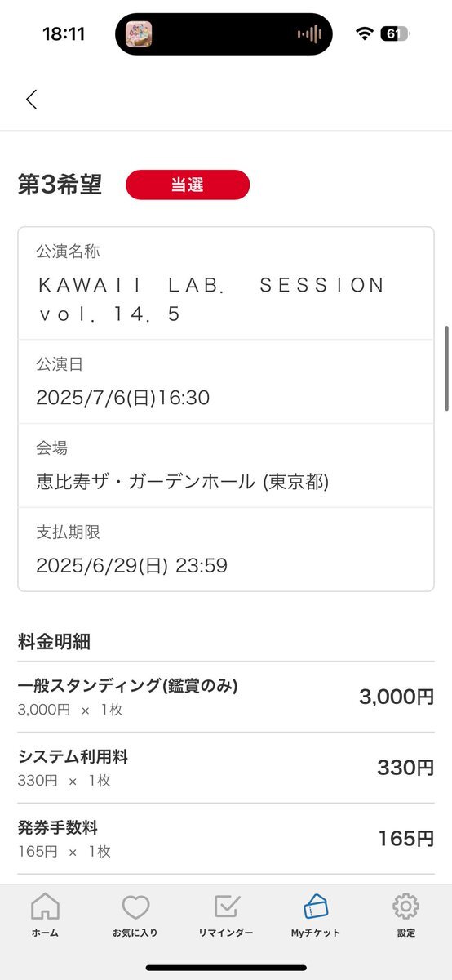Open settings gear icon
The height and width of the screenshot is (980, 452).
coord(405,906)
